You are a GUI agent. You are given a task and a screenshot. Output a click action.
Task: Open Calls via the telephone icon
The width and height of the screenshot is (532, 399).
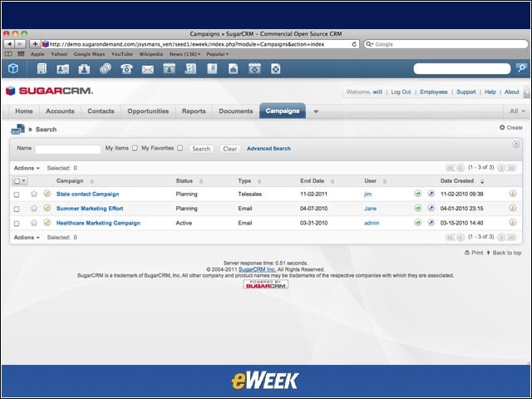126,69
